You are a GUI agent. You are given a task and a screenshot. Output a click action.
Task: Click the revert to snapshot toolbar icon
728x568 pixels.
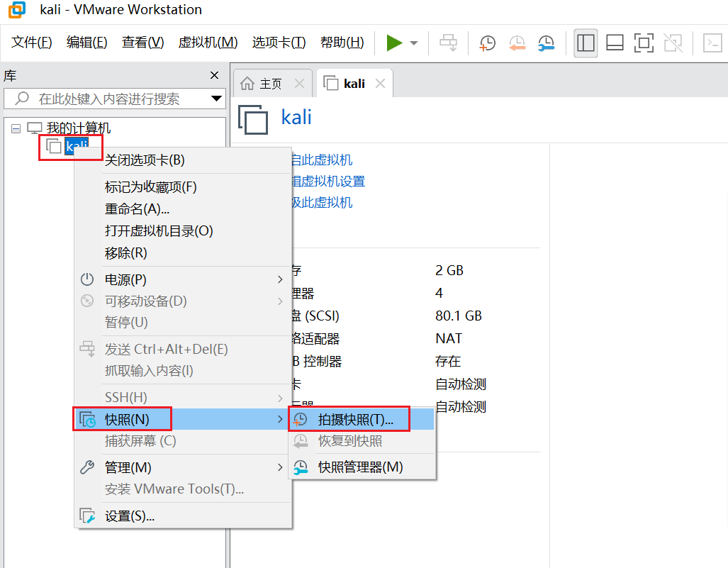(x=517, y=43)
